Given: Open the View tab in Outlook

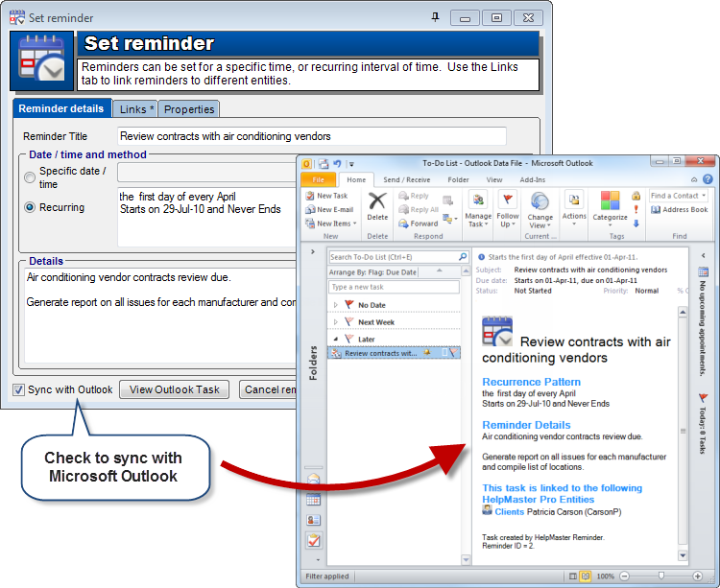Looking at the screenshot, I should tap(494, 179).
